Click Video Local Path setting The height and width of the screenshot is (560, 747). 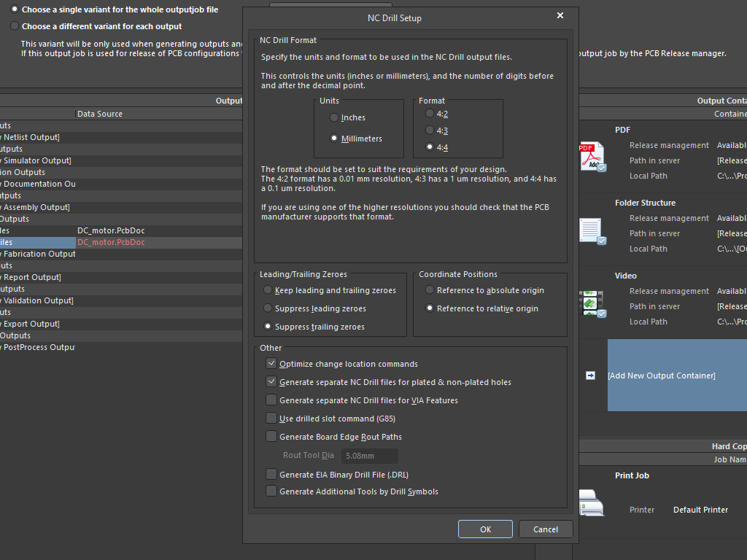click(649, 322)
